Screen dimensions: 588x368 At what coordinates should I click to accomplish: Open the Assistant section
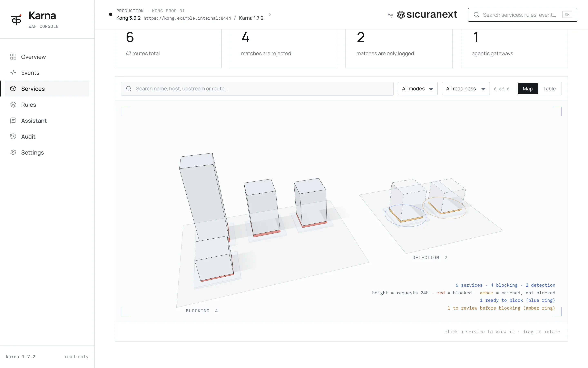tap(47, 120)
